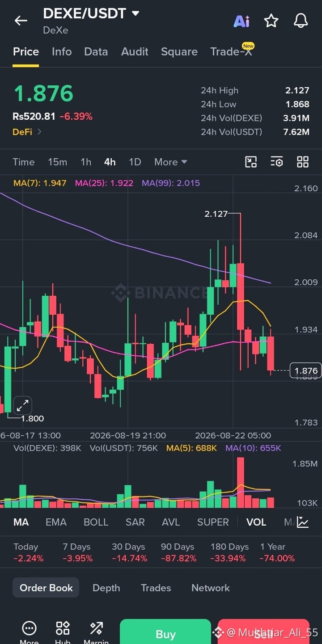Click the MA(5): 688K volume label
The width and height of the screenshot is (322, 644).
[191, 448]
